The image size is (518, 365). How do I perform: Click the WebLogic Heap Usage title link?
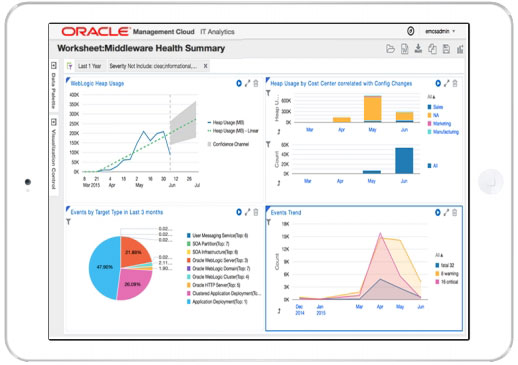(x=97, y=83)
